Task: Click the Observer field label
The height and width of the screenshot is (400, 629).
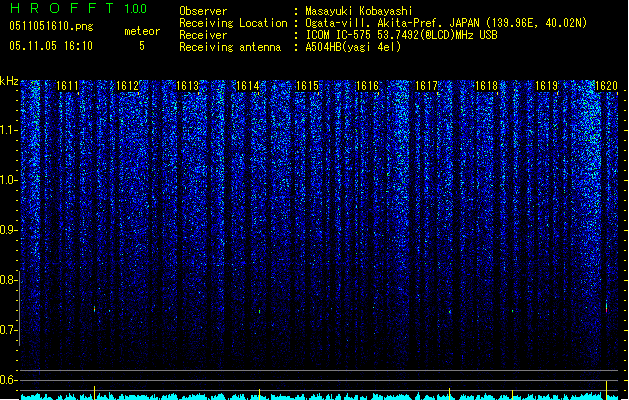Action: point(203,11)
